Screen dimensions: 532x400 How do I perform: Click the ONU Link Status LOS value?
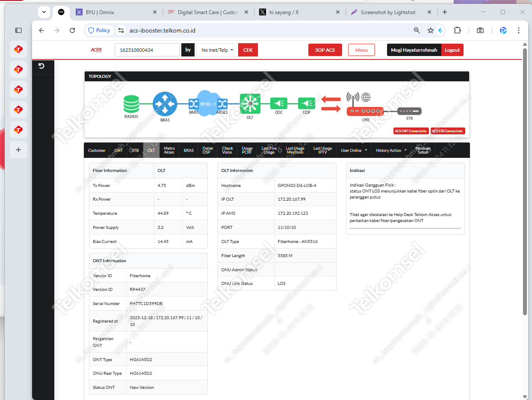[281, 284]
